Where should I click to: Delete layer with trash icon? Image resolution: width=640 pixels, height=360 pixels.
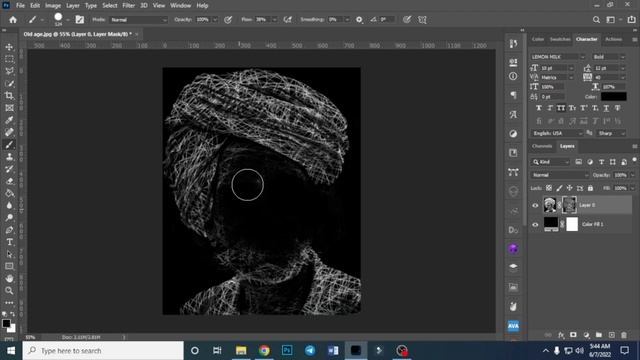pyautogui.click(x=624, y=335)
